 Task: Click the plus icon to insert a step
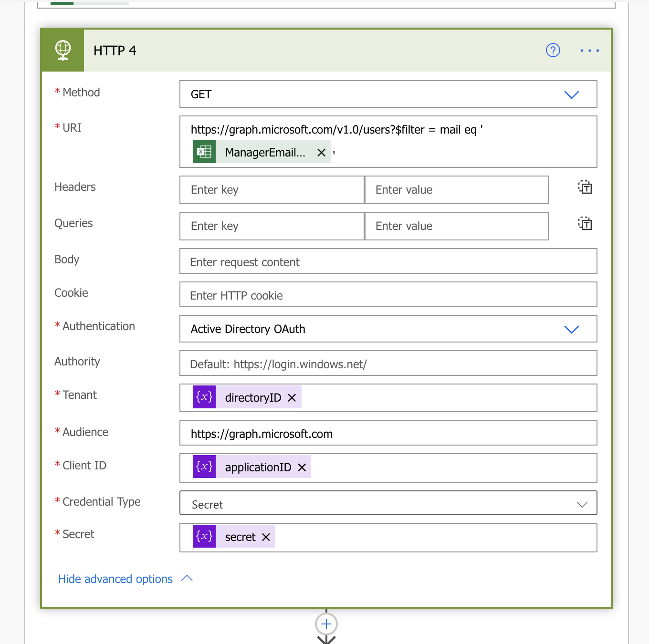click(326, 623)
